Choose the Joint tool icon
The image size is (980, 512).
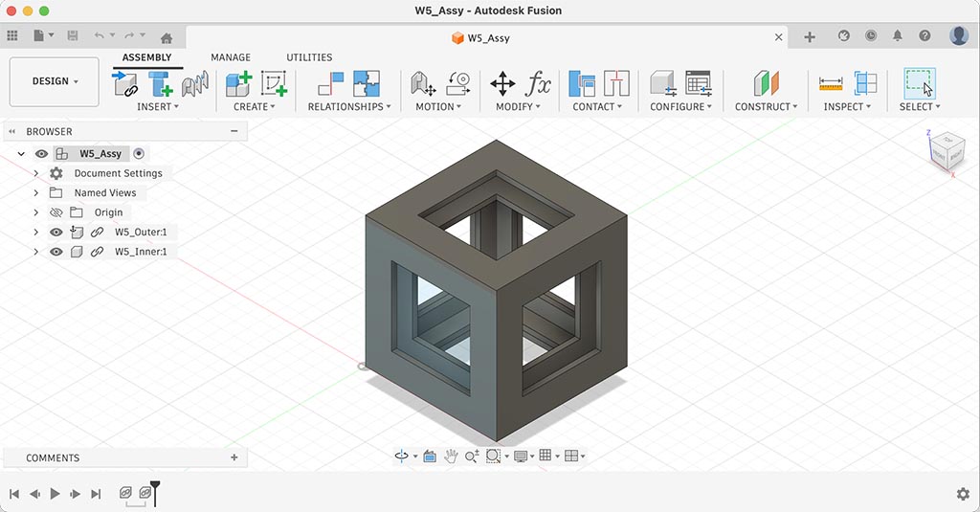pos(330,84)
